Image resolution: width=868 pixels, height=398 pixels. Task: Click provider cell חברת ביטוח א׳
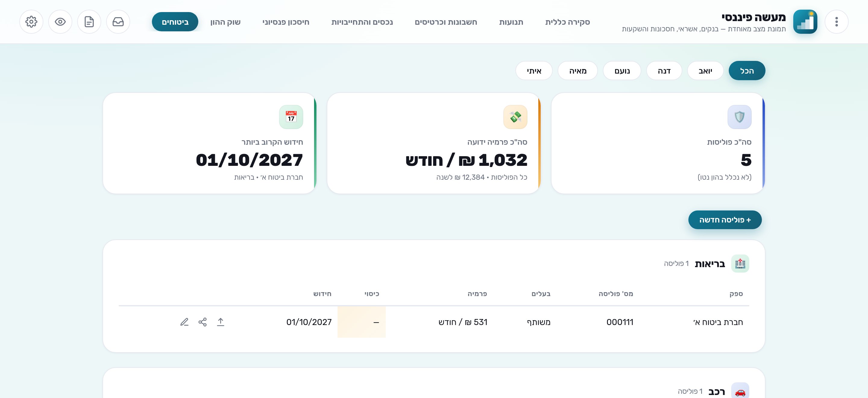tap(718, 322)
